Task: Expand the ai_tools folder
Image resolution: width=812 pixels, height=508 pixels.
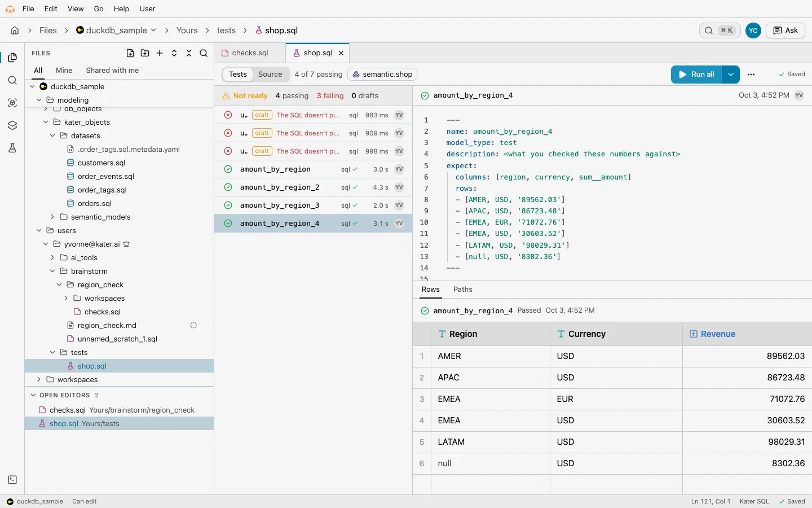Action: (x=52, y=258)
